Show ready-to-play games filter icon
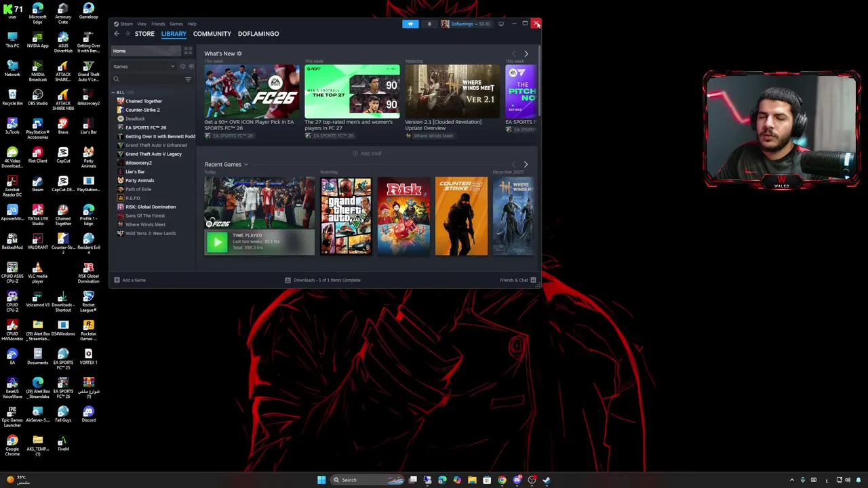Image resolution: width=868 pixels, height=488 pixels. click(x=191, y=66)
